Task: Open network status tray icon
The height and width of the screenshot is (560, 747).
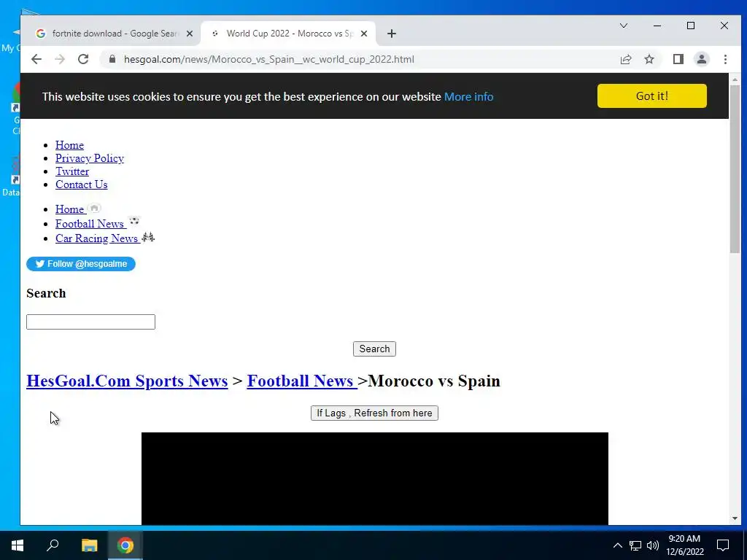Action: coord(635,545)
